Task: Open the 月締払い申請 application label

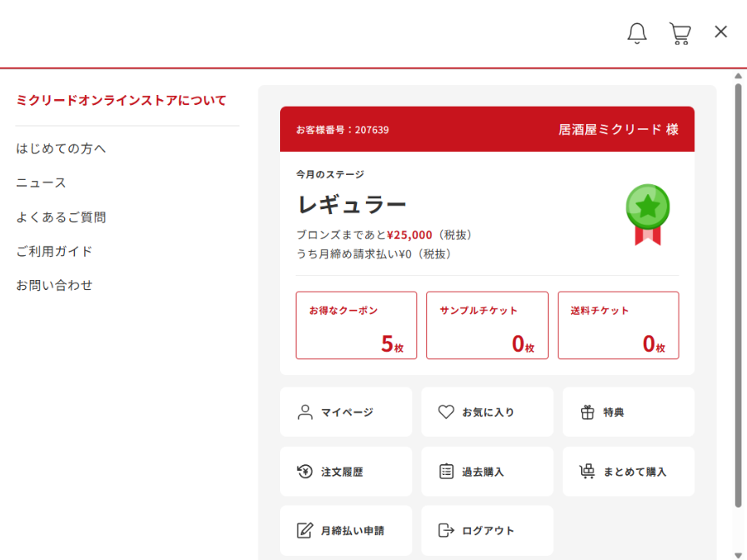Action: (352, 531)
